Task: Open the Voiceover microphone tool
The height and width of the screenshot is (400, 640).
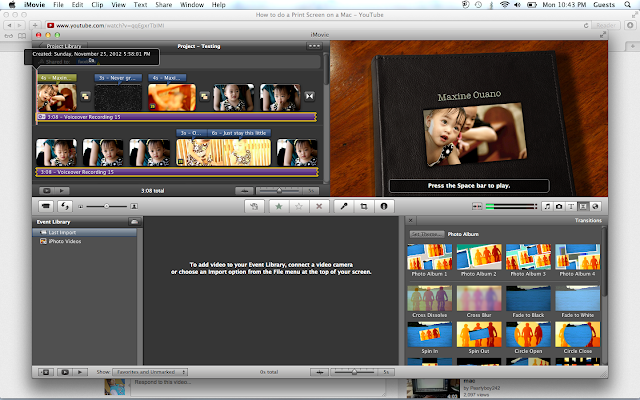Action: [x=344, y=207]
